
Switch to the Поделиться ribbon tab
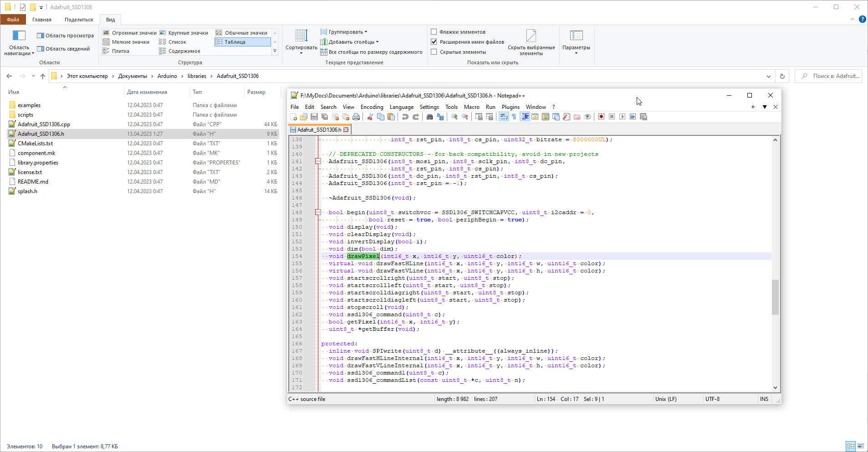click(79, 20)
